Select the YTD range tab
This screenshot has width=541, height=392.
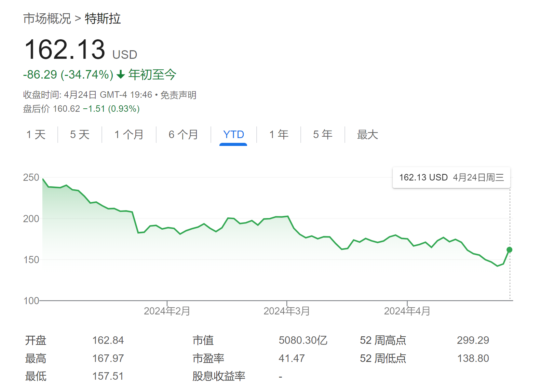pyautogui.click(x=233, y=135)
